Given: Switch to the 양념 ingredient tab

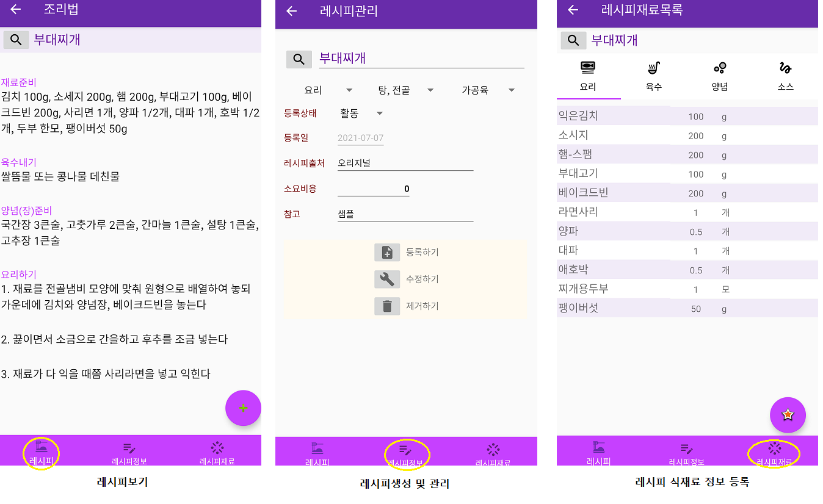Looking at the screenshot, I should tap(720, 76).
